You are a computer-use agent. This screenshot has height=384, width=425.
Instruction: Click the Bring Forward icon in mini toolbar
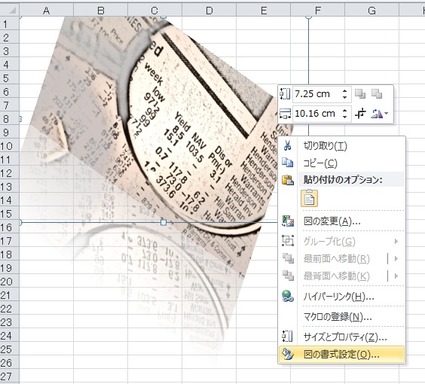tap(360, 94)
